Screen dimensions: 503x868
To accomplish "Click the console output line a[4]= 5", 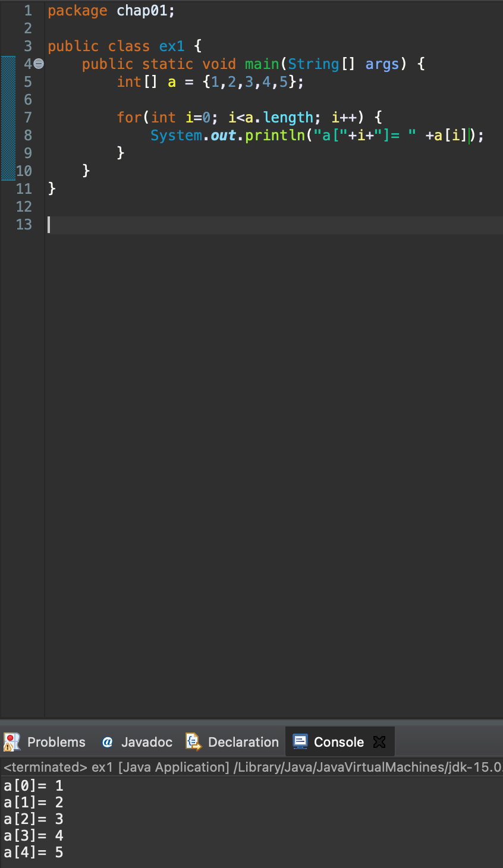I will pos(33,853).
